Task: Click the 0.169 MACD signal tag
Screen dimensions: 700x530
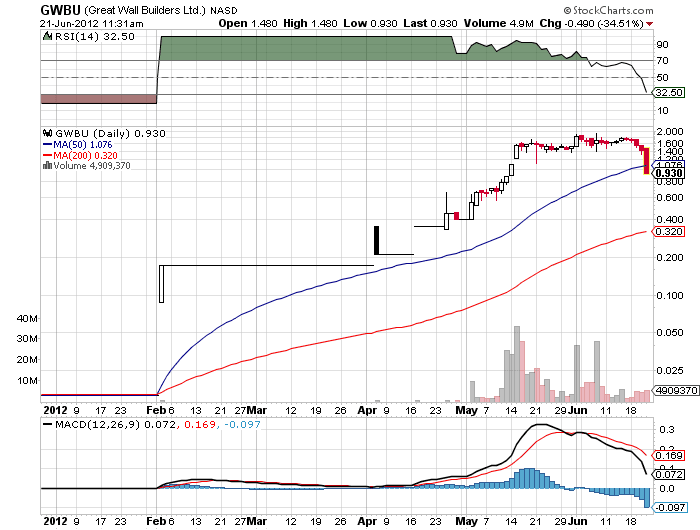Action: coord(669,455)
